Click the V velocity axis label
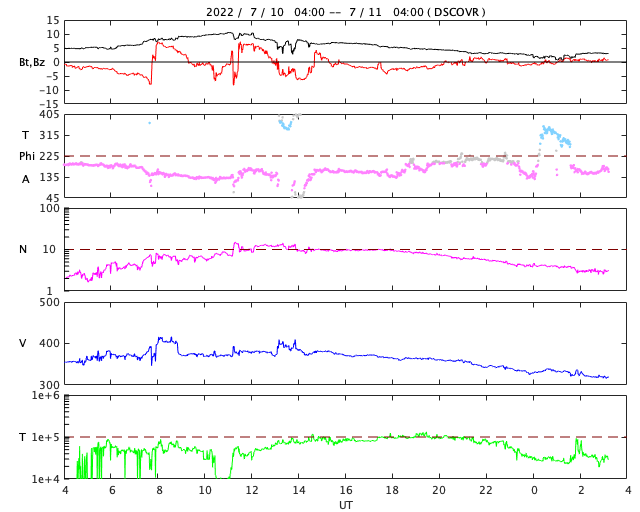The width and height of the screenshot is (640, 512). [x=23, y=344]
